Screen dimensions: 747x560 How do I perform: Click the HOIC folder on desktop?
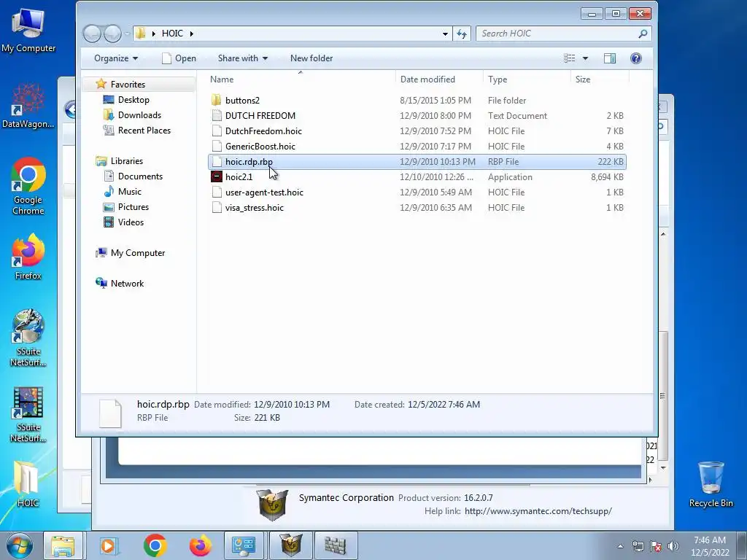[27, 483]
